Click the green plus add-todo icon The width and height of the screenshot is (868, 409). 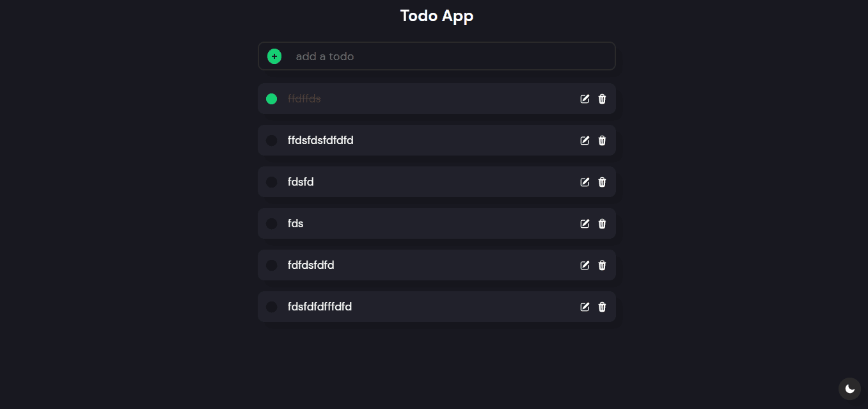(274, 56)
